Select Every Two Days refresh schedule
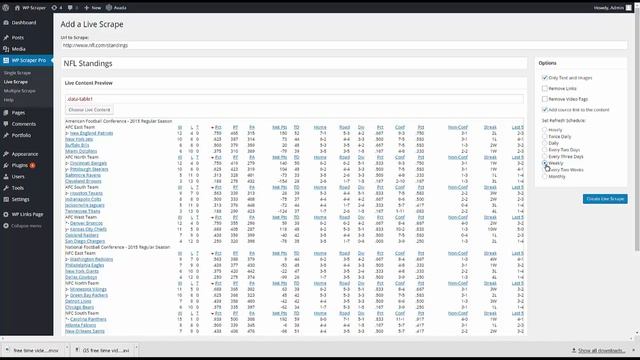The width and height of the screenshot is (640, 360). [544, 150]
